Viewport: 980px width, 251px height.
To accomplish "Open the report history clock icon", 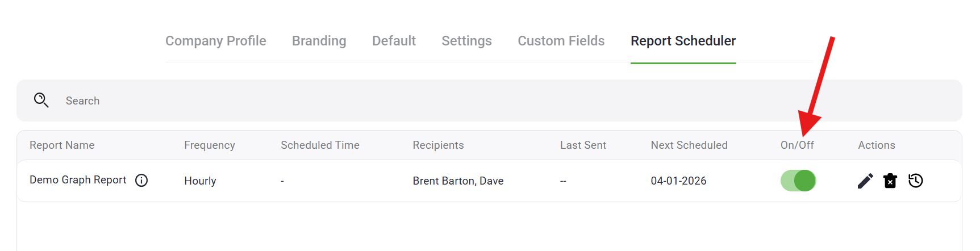I will pyautogui.click(x=915, y=181).
